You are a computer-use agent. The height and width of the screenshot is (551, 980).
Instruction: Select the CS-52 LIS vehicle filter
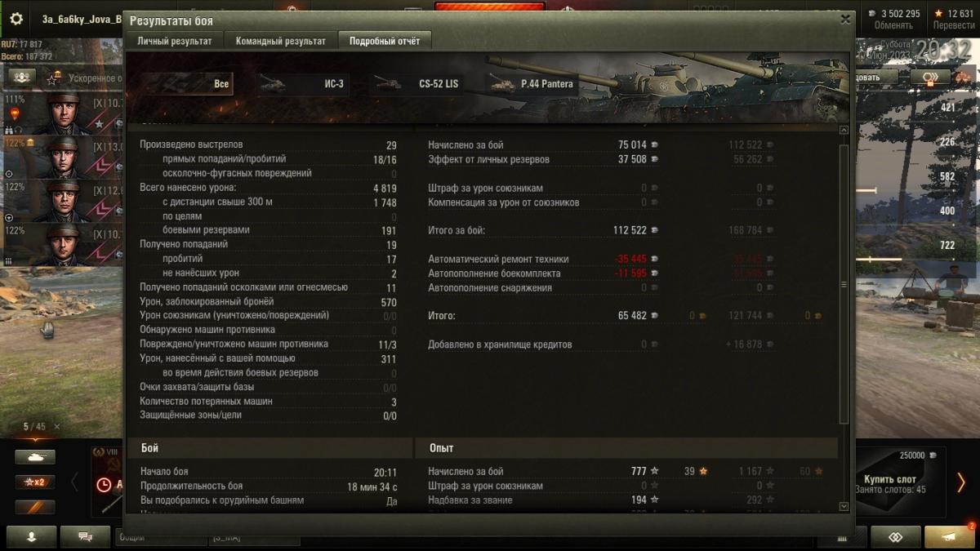[418, 83]
